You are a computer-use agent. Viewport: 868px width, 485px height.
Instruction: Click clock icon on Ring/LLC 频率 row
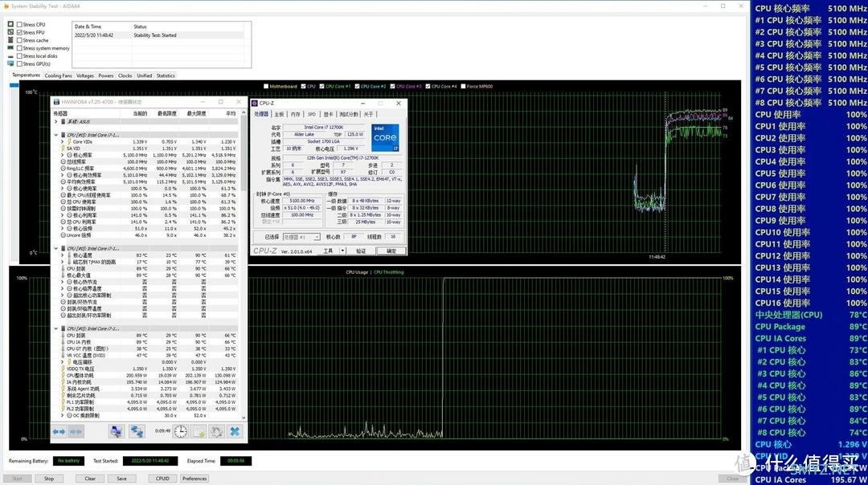pos(63,168)
